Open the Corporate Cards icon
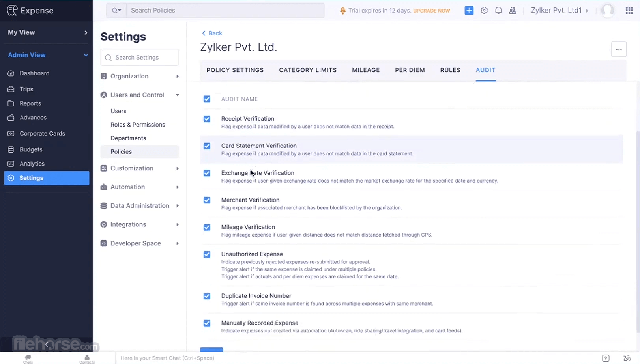Viewport: 640px width, 364px height. (x=11, y=134)
